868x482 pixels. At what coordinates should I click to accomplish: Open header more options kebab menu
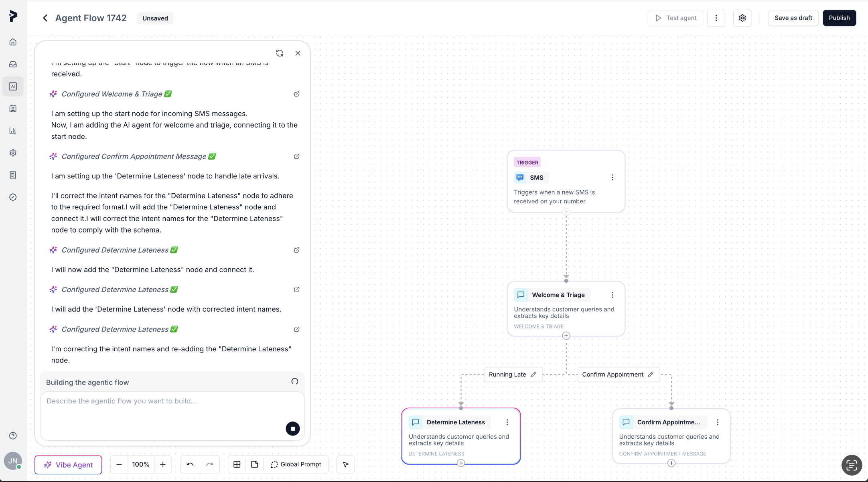(x=716, y=18)
